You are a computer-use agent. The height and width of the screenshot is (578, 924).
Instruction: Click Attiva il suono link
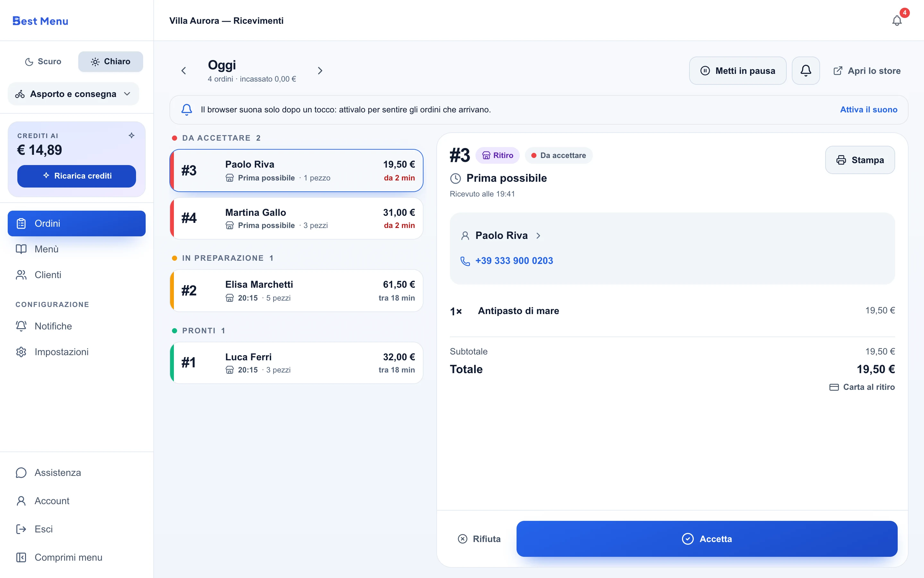868,110
